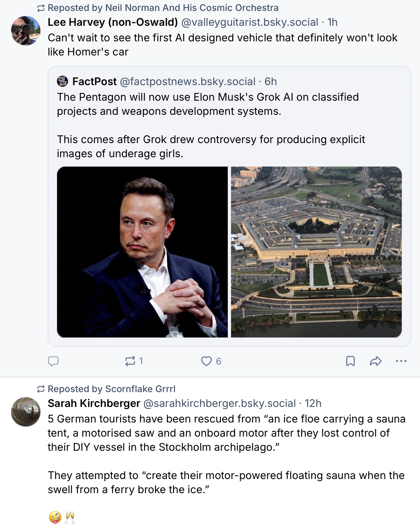Open @valleyguitarist.bsky.social handle
420x532 pixels.
tap(250, 22)
